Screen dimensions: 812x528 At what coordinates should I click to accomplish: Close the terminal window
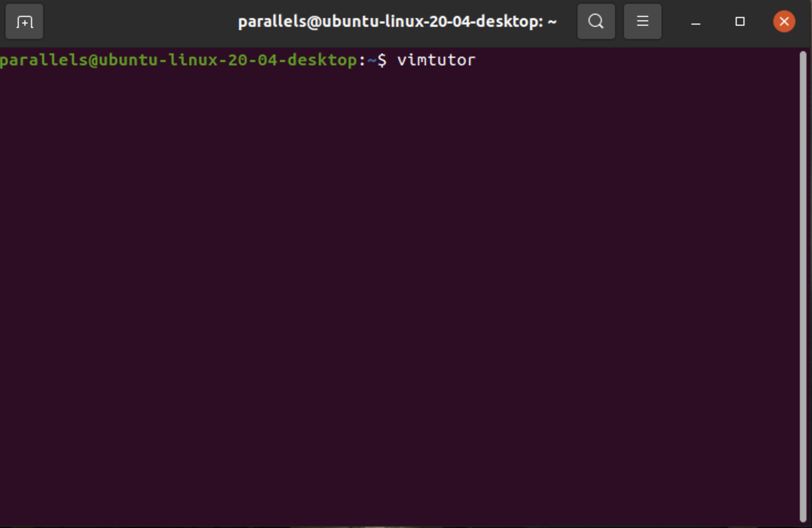(784, 22)
